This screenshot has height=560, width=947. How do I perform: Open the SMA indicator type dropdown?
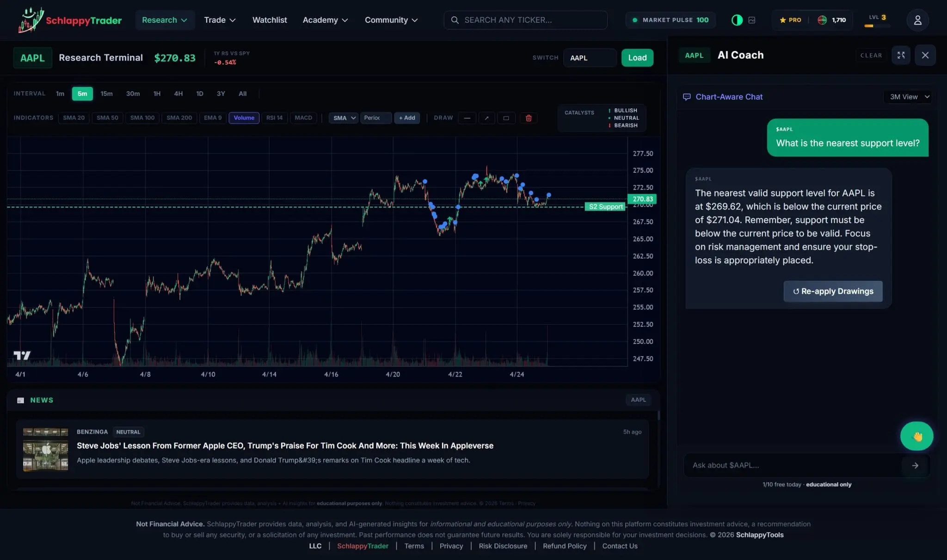click(344, 118)
